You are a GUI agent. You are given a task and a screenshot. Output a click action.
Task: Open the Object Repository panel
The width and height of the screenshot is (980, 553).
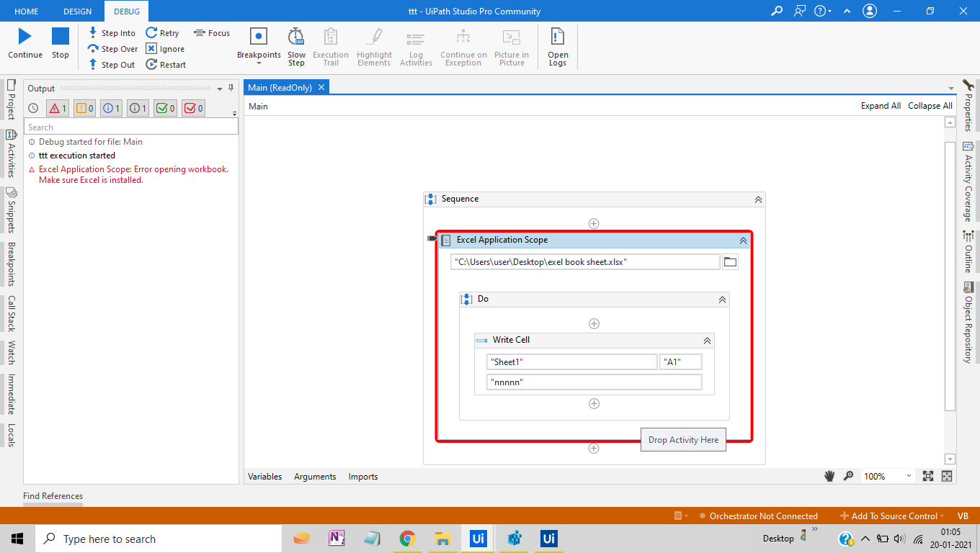pos(968,323)
